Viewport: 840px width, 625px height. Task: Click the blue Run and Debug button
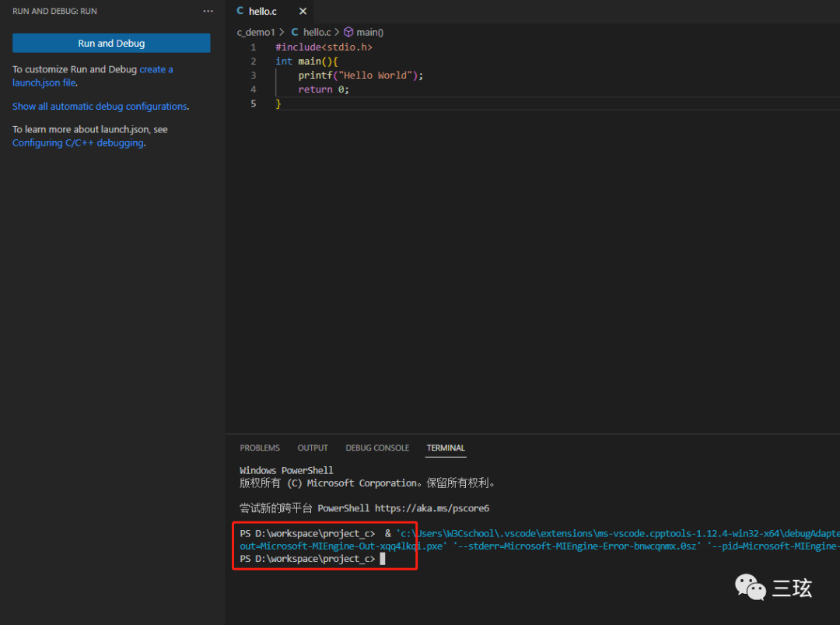coord(111,44)
